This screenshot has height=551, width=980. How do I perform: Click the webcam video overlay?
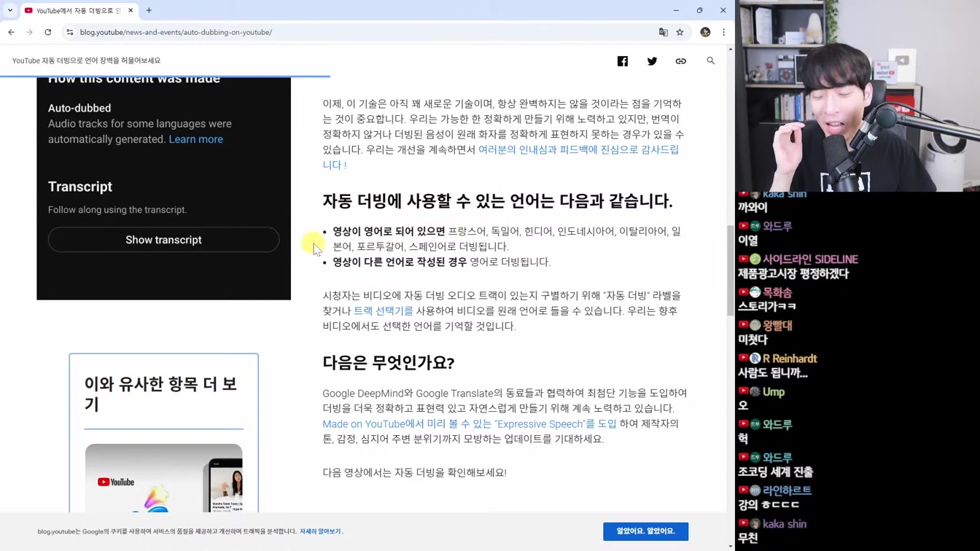click(857, 95)
